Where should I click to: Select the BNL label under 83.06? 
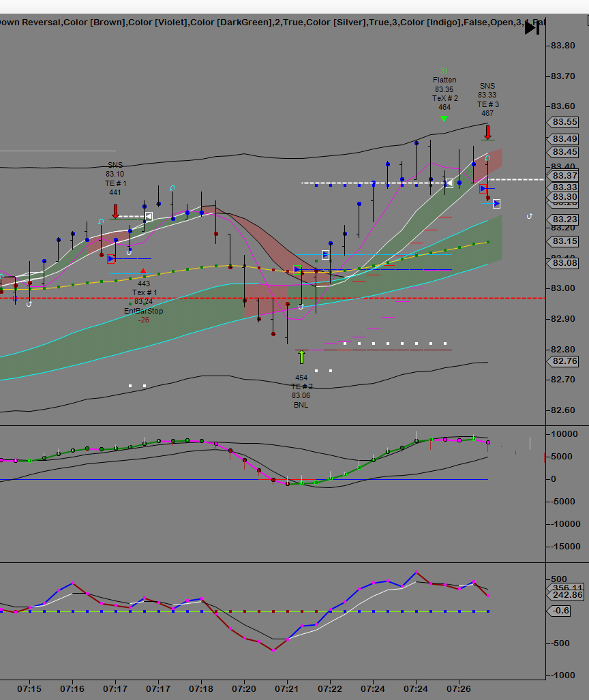click(301, 405)
